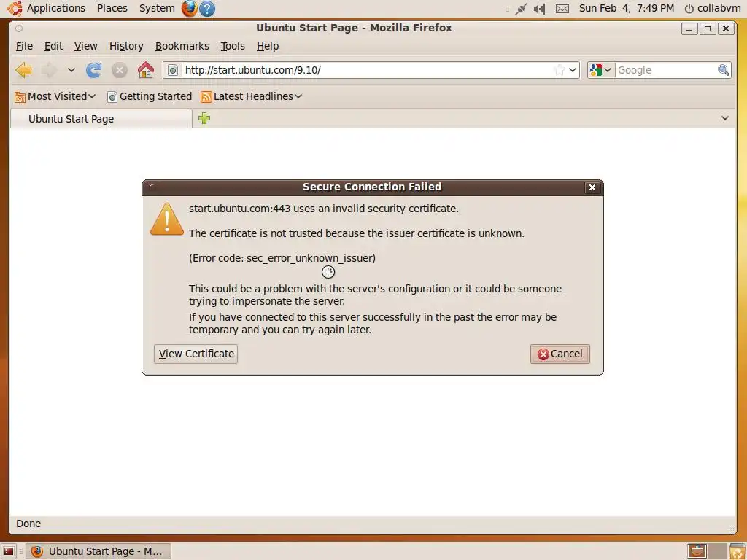
Task: Go to the Home page icon
Action: tap(146, 70)
